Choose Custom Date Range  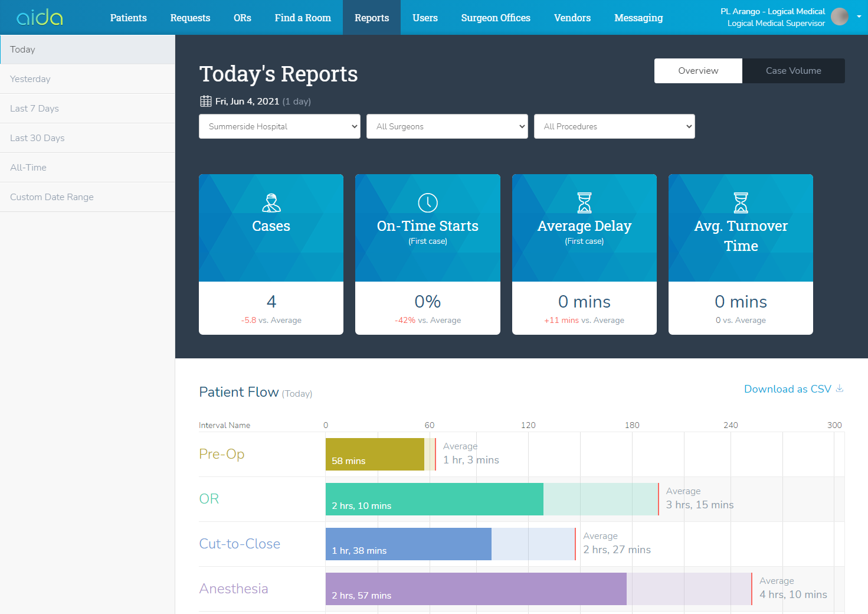pyautogui.click(x=52, y=197)
